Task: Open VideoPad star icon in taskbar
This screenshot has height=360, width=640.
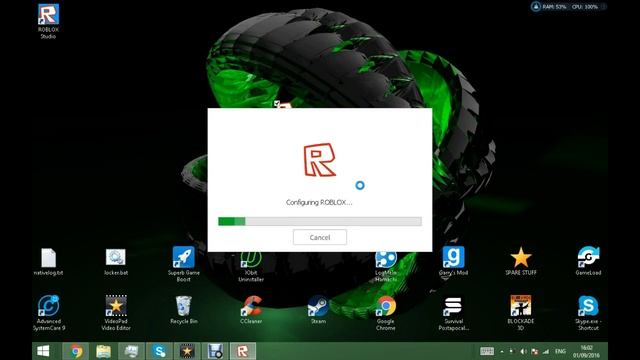Action: tap(187, 351)
